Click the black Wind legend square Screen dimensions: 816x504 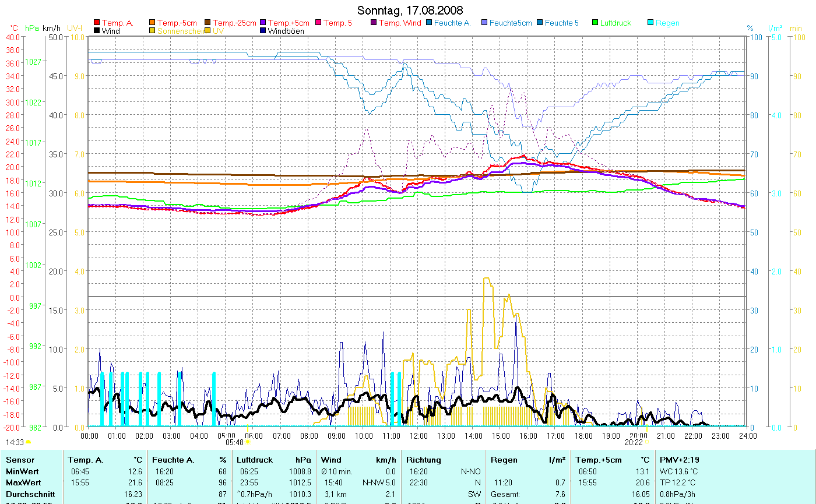coord(97,31)
